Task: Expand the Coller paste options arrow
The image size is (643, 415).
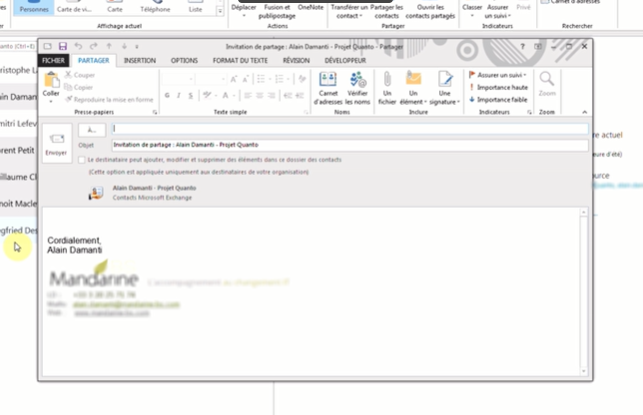Action: [51, 100]
